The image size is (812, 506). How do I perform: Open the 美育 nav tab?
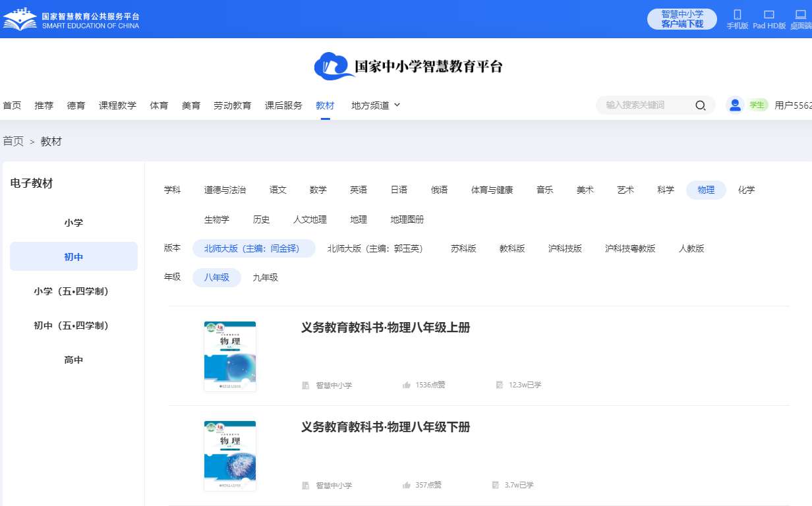[x=191, y=105]
